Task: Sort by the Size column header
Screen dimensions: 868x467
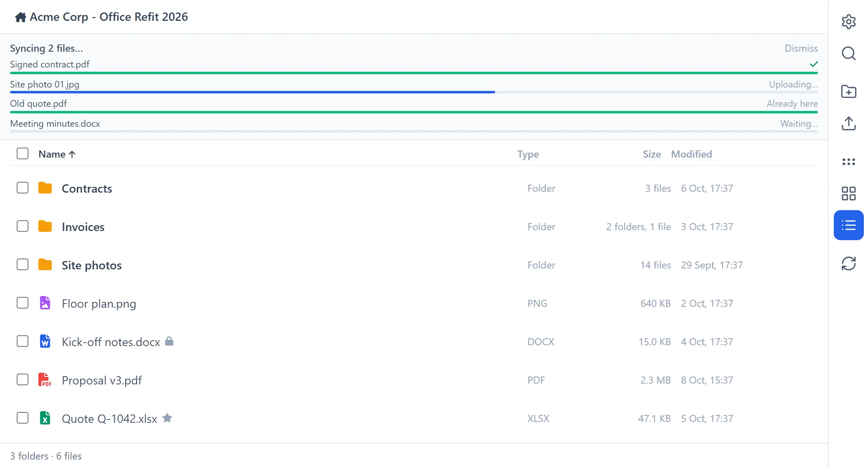Action: [651, 154]
